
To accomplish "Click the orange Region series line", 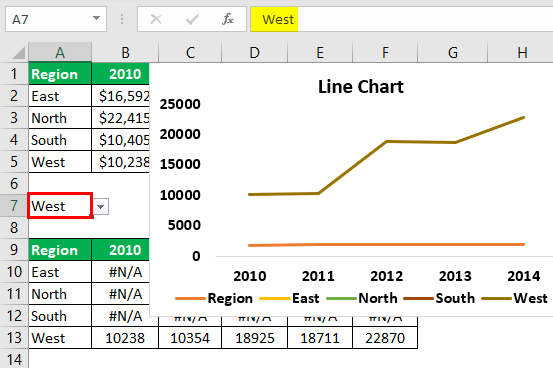I will pyautogui.click(x=387, y=245).
